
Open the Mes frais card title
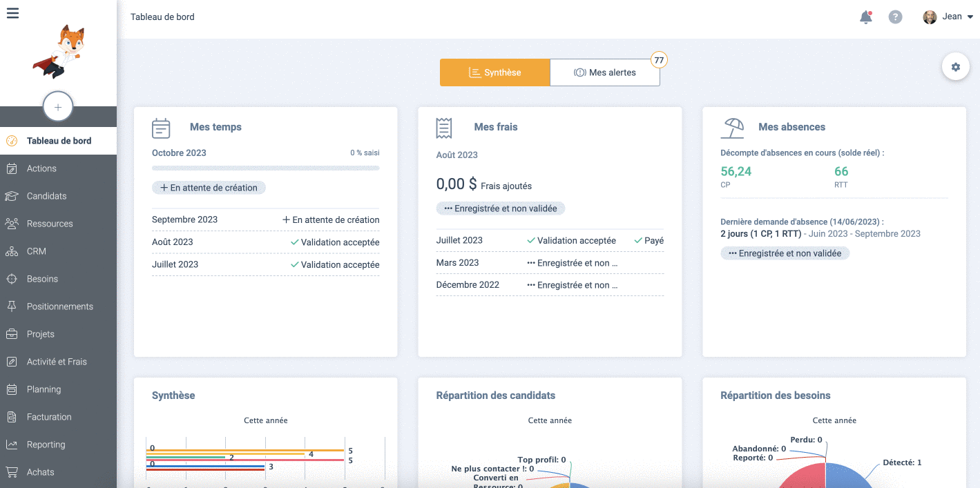click(496, 127)
